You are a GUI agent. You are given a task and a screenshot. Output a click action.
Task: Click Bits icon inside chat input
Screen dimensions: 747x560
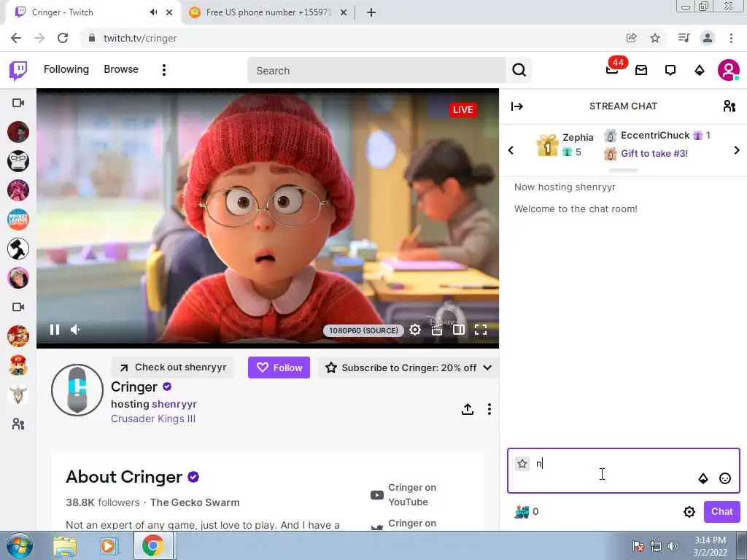coord(703,478)
